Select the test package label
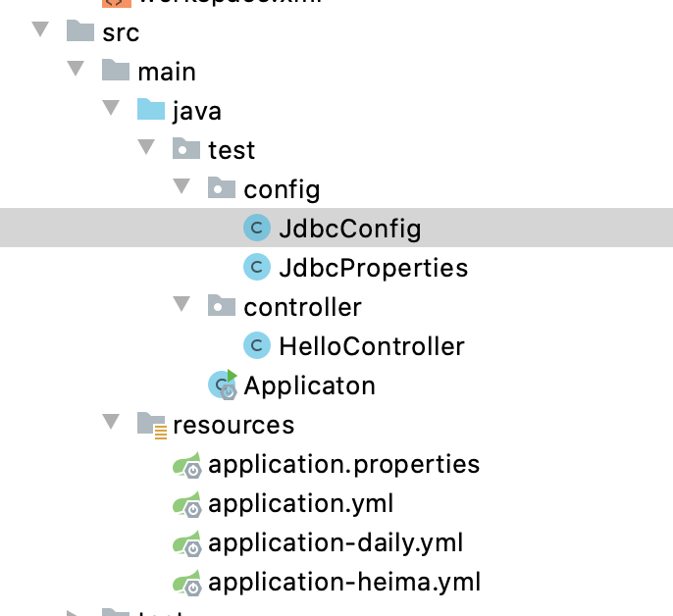 [232, 149]
